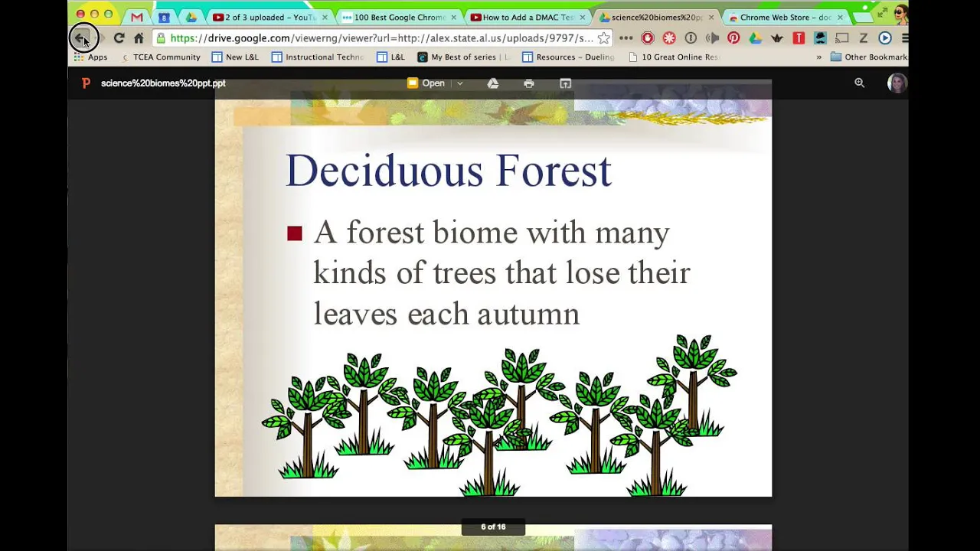Switch to the Google Drive pinned tab
This screenshot has width=980, height=551.
191,17
